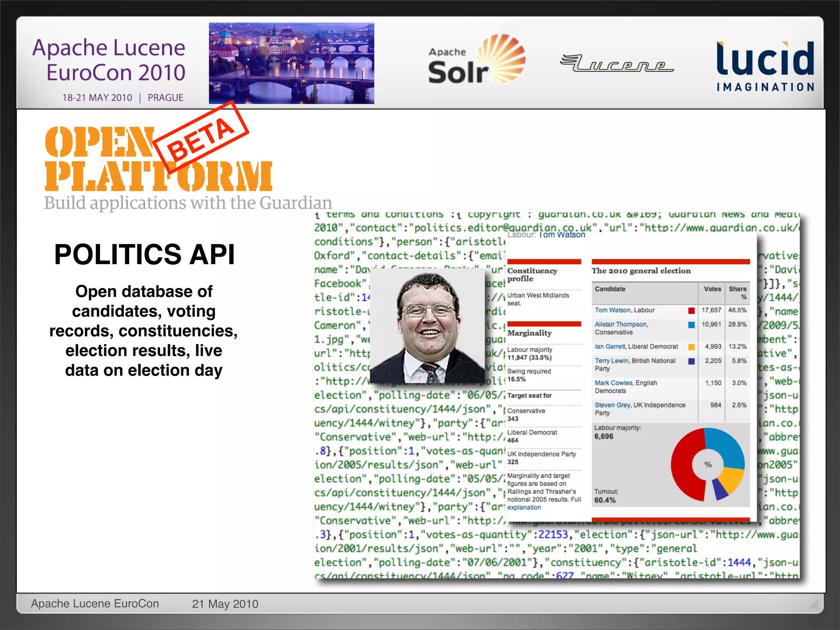This screenshot has height=630, width=840.
Task: Click Liberal Democrat 464 target entry
Action: click(532, 436)
